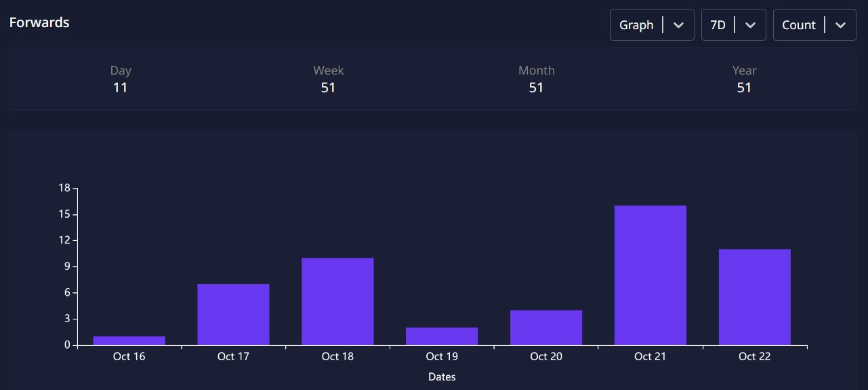Click the chevron arrow in Graph dropdown
868x390 pixels.
[678, 25]
